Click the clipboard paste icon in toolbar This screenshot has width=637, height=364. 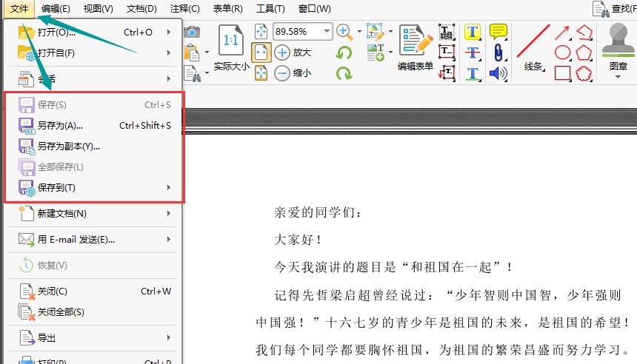coord(192,53)
